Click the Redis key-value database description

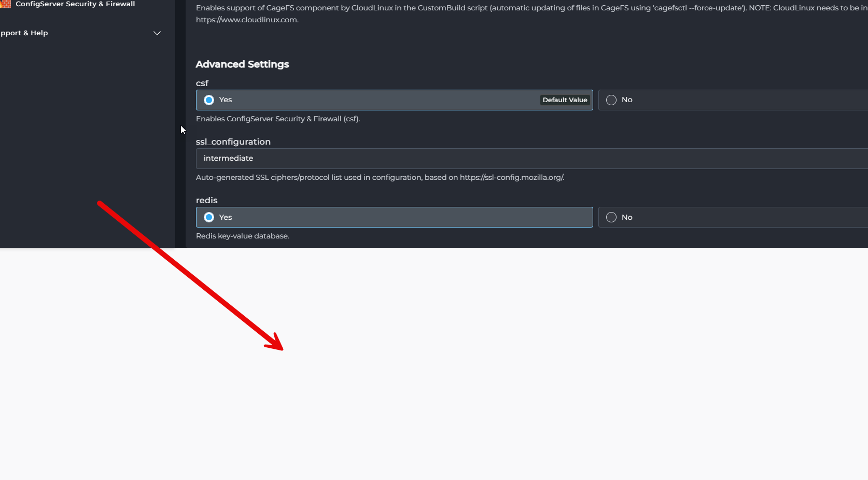click(x=243, y=236)
